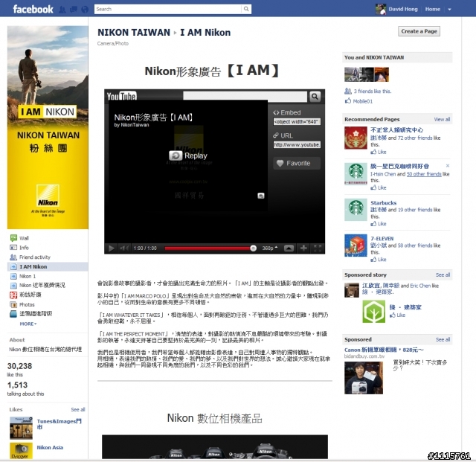Viewport: 476px width, 462px height.
Task: Click See all in Likes section
Action: 77,409
